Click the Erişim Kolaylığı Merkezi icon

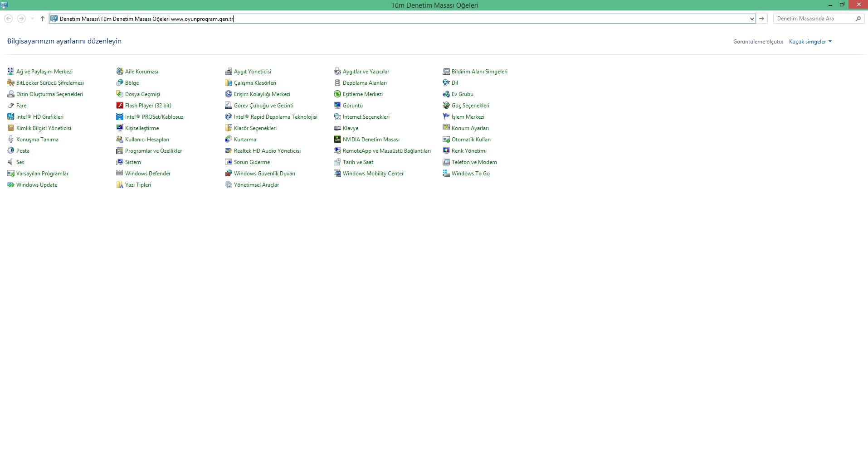(x=229, y=94)
